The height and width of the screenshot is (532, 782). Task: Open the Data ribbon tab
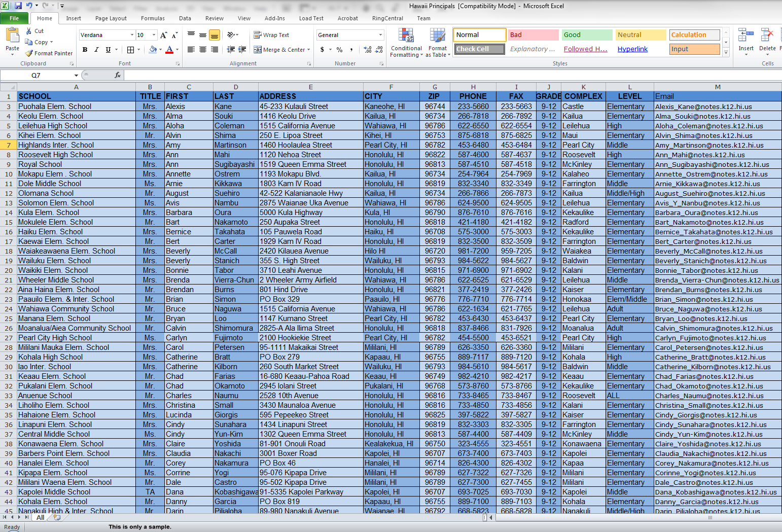[185, 18]
